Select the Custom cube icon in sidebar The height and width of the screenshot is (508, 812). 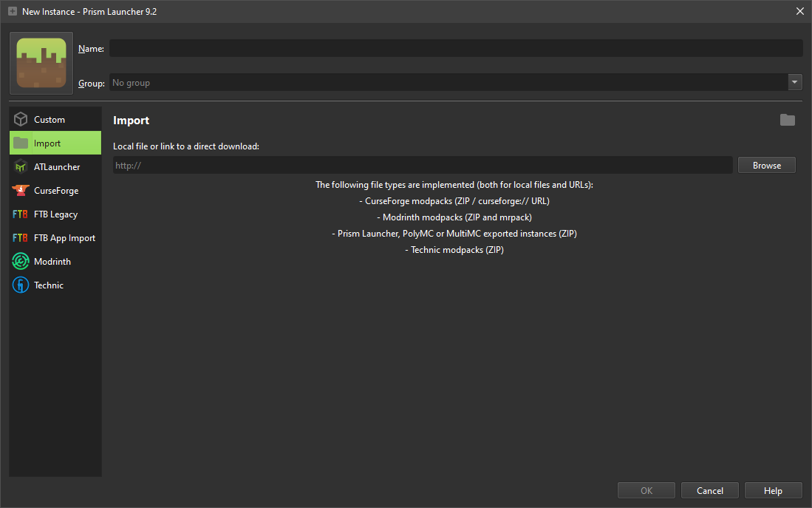[21, 119]
